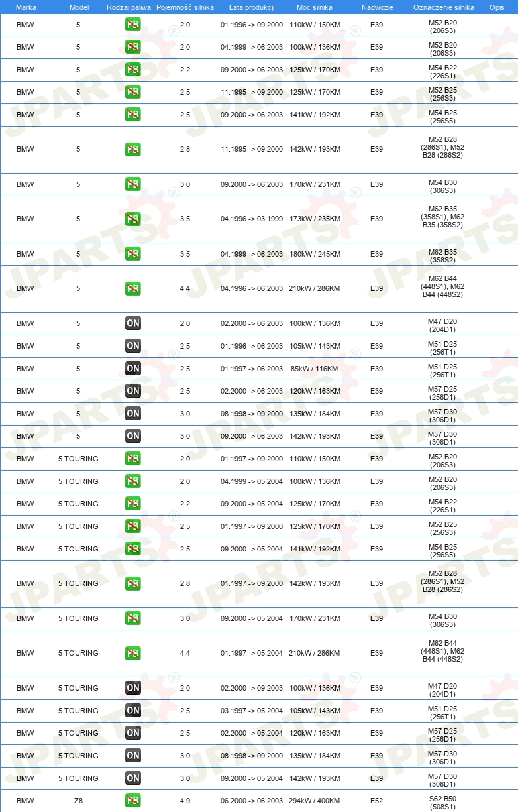Click the diesel ON icon in the 02.2000 -> 09.2003 row
The height and width of the screenshot is (812, 518).
click(x=133, y=688)
